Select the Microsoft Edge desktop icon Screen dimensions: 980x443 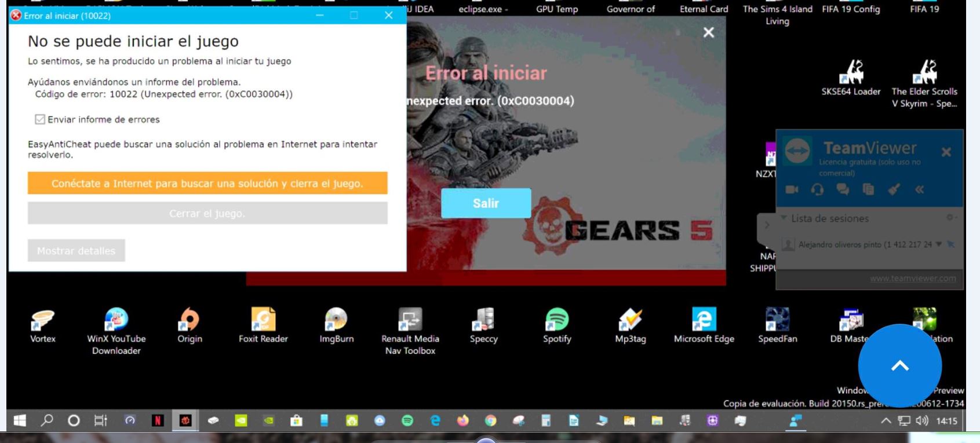(x=704, y=326)
